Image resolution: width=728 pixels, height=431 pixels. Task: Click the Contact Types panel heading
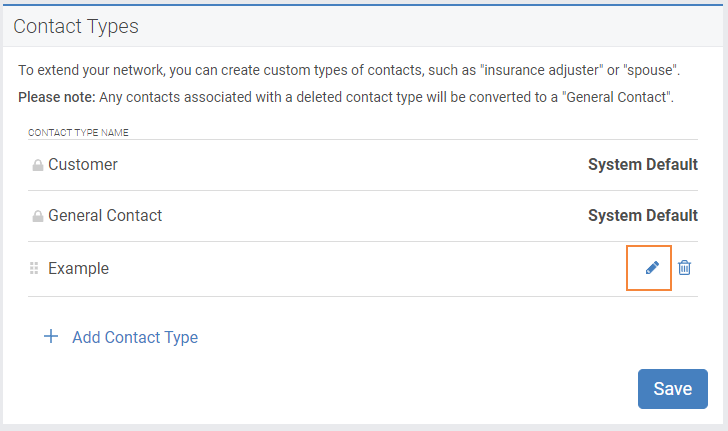point(76,26)
